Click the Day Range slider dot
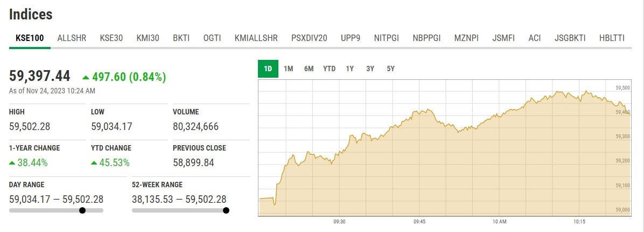 (x=82, y=210)
